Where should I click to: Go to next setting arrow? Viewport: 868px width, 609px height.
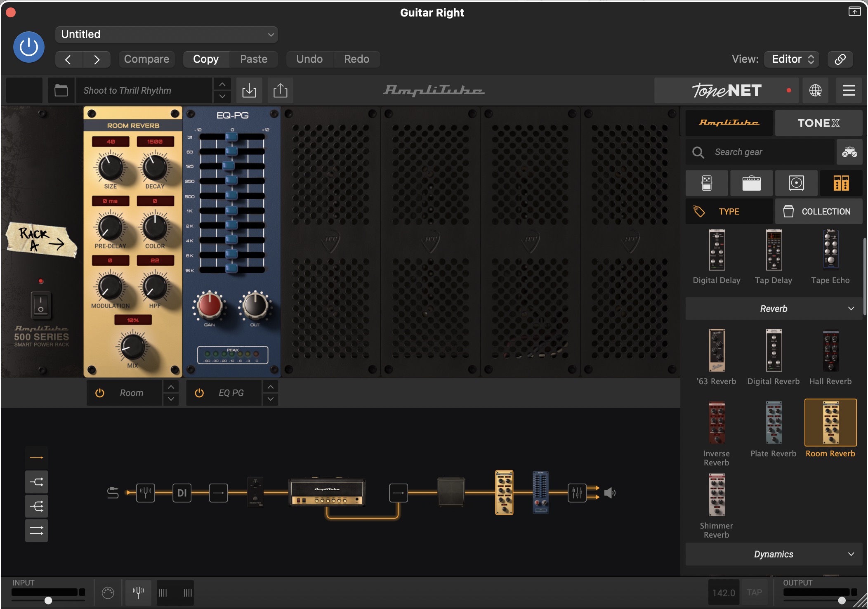97,59
